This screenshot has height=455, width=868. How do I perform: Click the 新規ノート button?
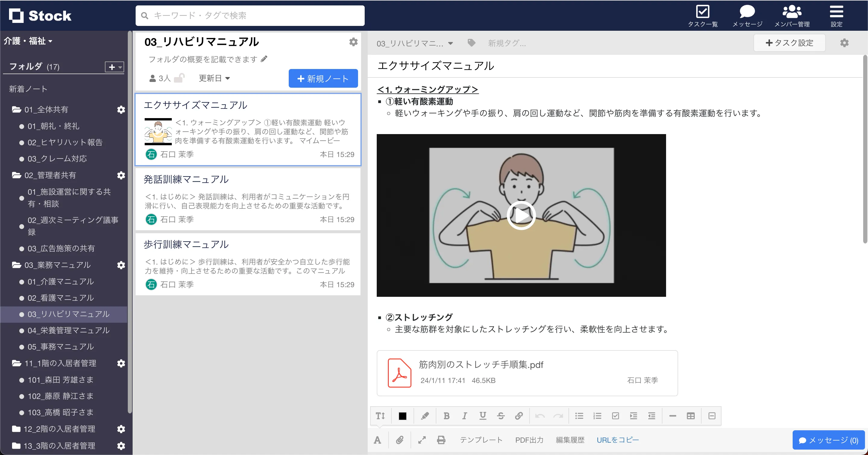click(323, 78)
